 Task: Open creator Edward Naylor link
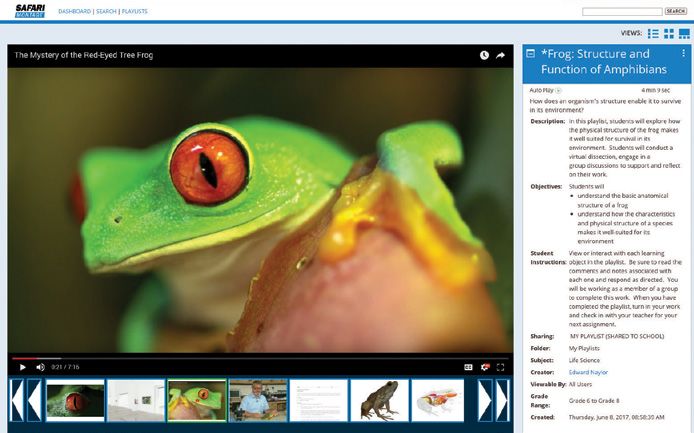(x=588, y=372)
